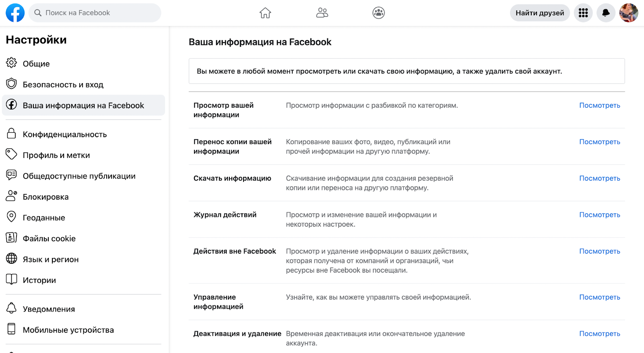Image resolution: width=644 pixels, height=353 pixels.
Task: Click the Настройки sidebar heading
Action: pos(36,40)
